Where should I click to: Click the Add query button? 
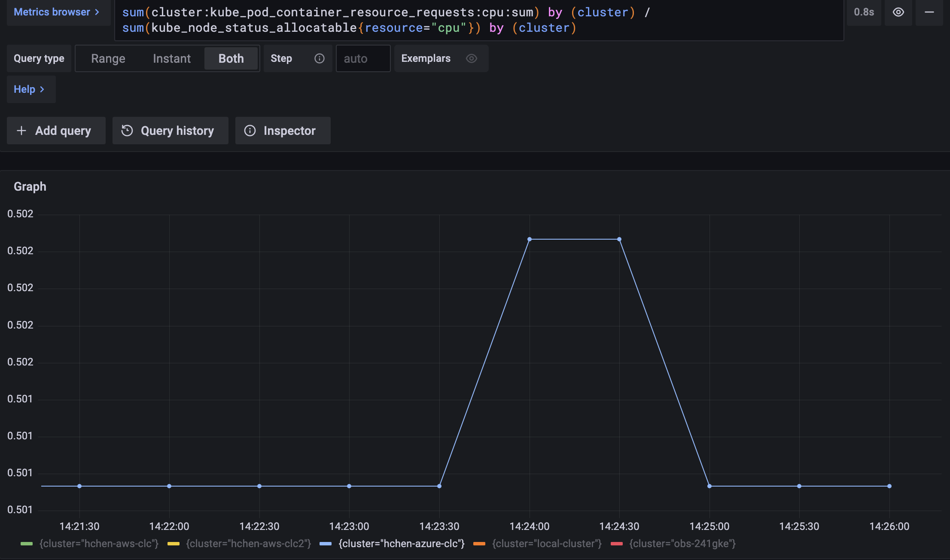pos(56,131)
